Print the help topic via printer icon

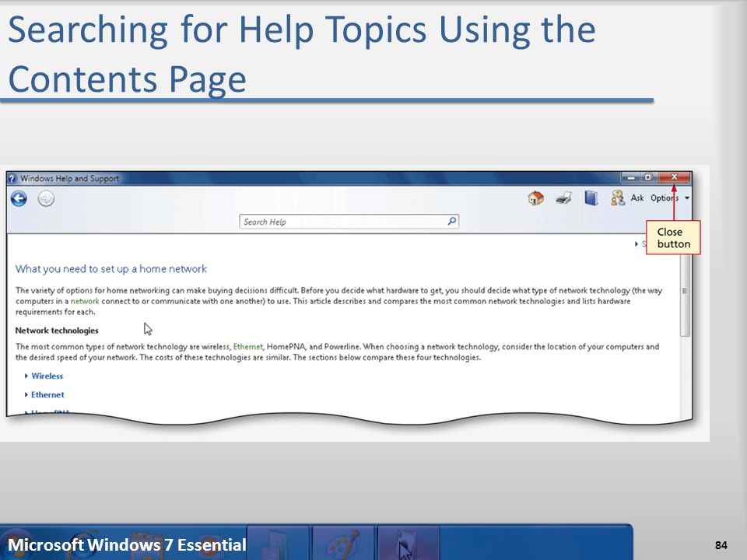pos(563,198)
